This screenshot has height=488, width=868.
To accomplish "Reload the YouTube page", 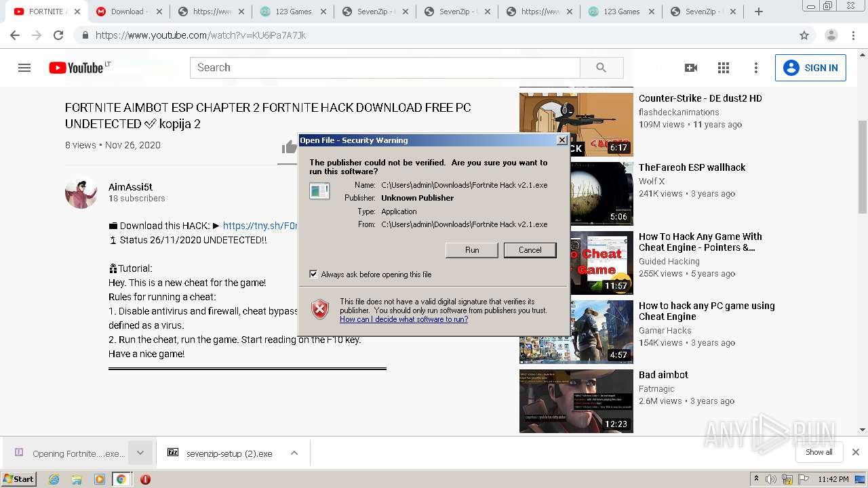I will click(58, 35).
